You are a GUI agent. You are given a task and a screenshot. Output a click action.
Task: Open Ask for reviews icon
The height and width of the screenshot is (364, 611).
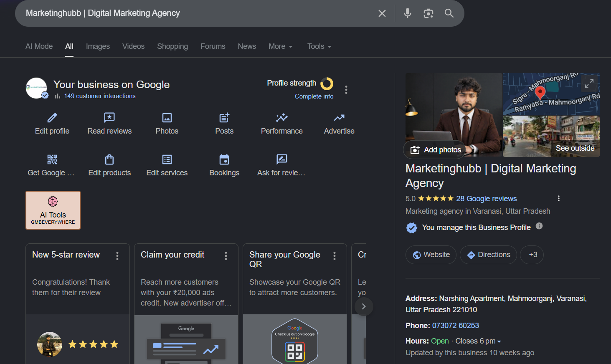(x=282, y=159)
